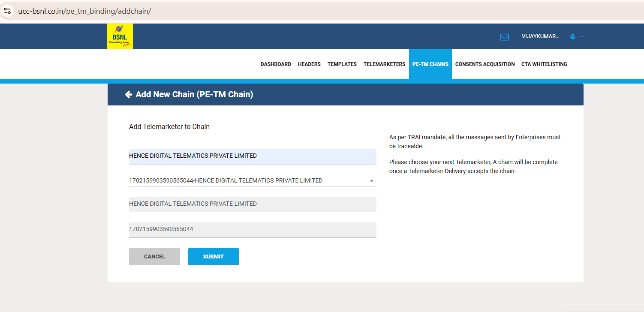Viewport: 644px width, 312px height.
Task: Open the Templates menu
Action: pyautogui.click(x=342, y=64)
